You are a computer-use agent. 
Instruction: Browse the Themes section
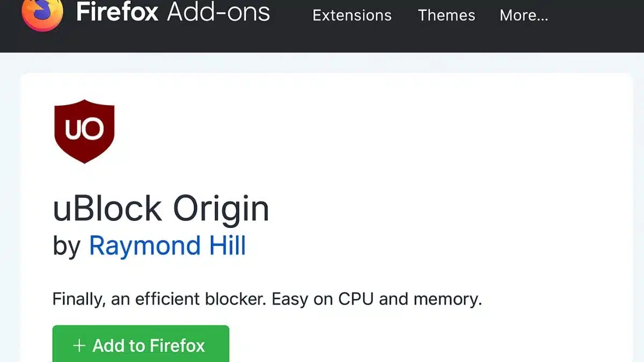coord(447,16)
